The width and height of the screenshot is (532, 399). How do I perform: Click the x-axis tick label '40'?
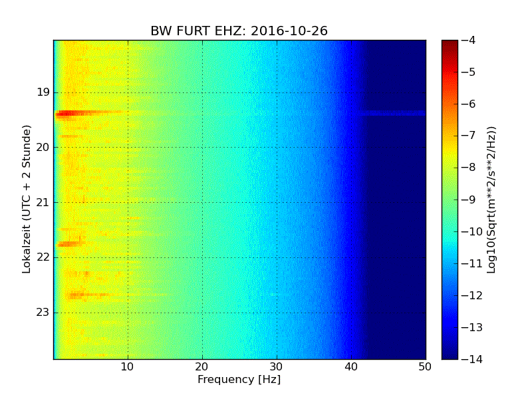point(351,367)
